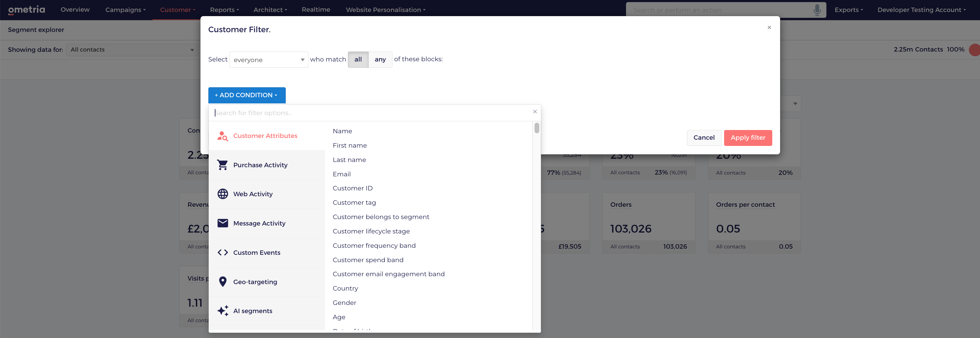Image resolution: width=980 pixels, height=338 pixels.
Task: Clear the filter options search with X
Action: point(535,111)
